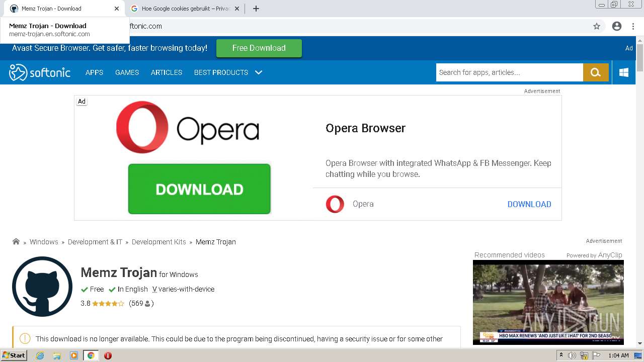Open the ARTICLES menu

pyautogui.click(x=167, y=72)
